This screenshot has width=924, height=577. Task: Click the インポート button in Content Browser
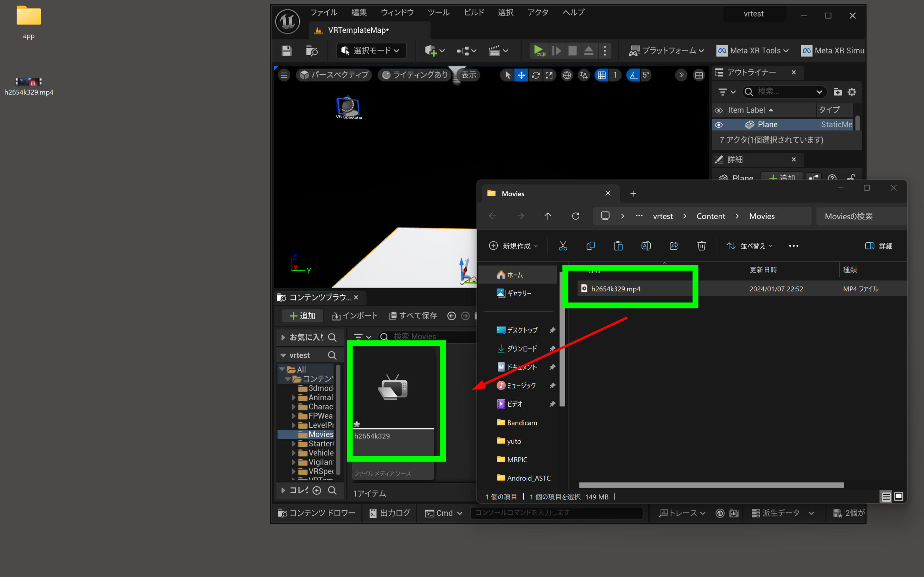click(x=354, y=316)
